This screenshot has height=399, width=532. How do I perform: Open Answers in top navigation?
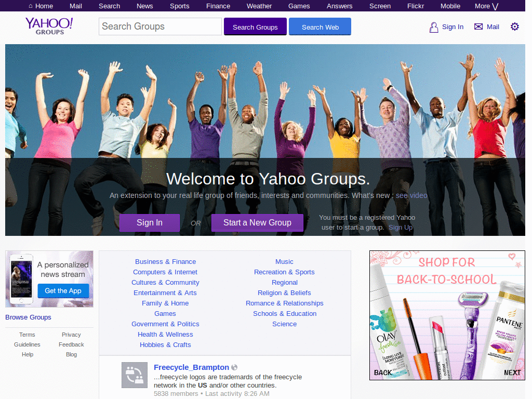click(339, 6)
